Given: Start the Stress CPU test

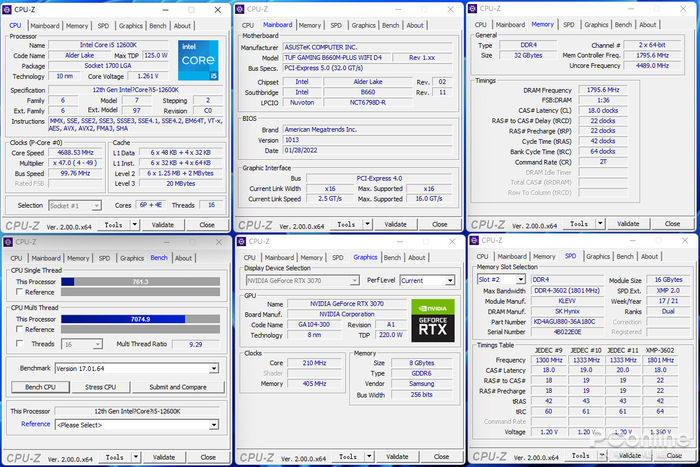Looking at the screenshot, I should click(99, 387).
